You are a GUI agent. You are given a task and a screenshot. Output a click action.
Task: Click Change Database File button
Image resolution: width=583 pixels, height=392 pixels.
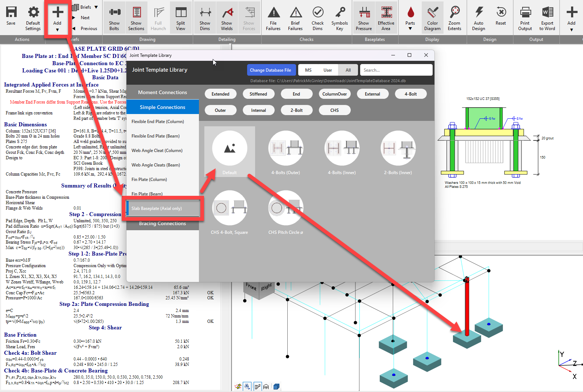(270, 70)
